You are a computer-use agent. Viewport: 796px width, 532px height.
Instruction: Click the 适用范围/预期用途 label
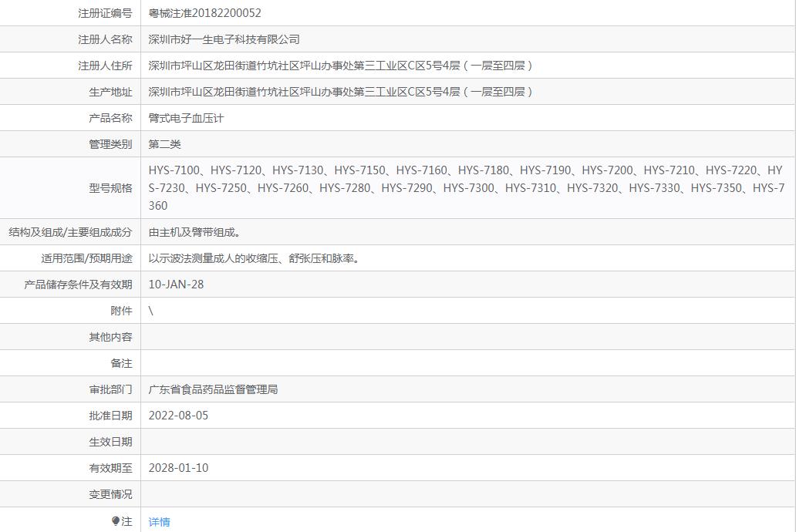tap(87, 258)
